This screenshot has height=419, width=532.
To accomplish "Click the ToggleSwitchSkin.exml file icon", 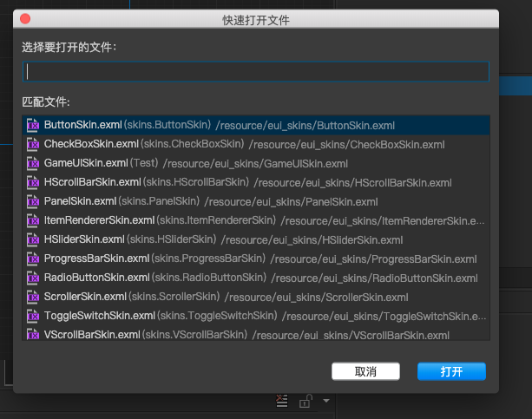I will tap(33, 316).
